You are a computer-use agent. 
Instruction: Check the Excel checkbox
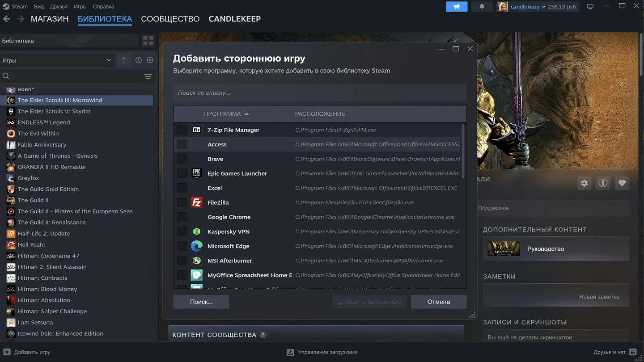point(182,188)
